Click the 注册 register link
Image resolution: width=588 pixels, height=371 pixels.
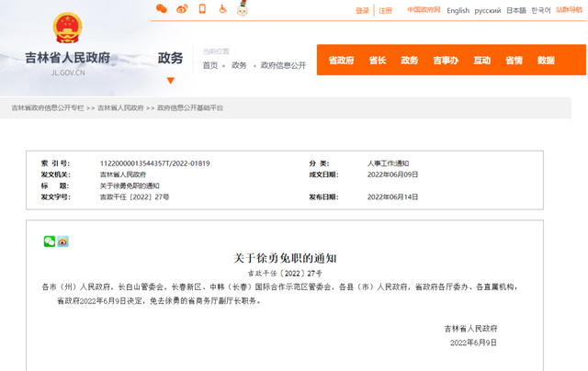(x=385, y=11)
